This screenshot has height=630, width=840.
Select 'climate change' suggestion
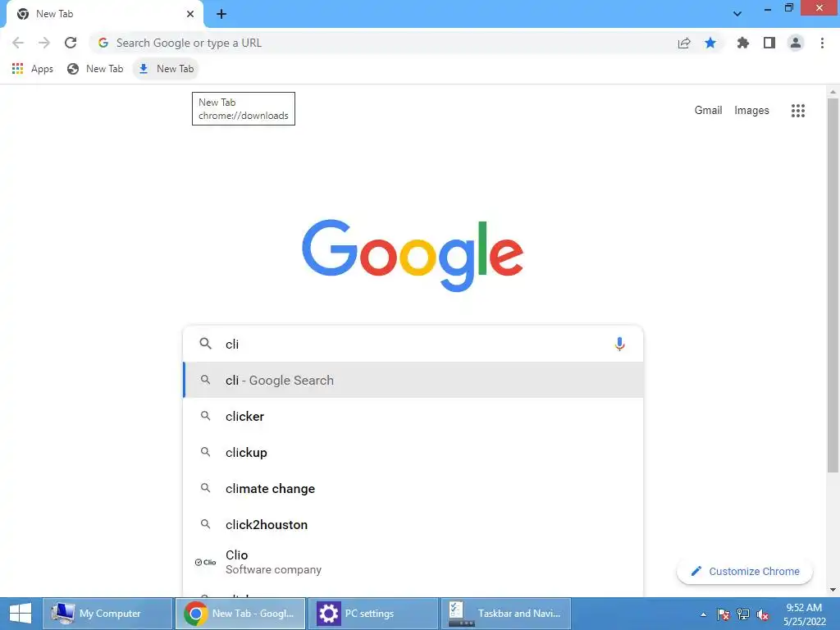click(413, 488)
